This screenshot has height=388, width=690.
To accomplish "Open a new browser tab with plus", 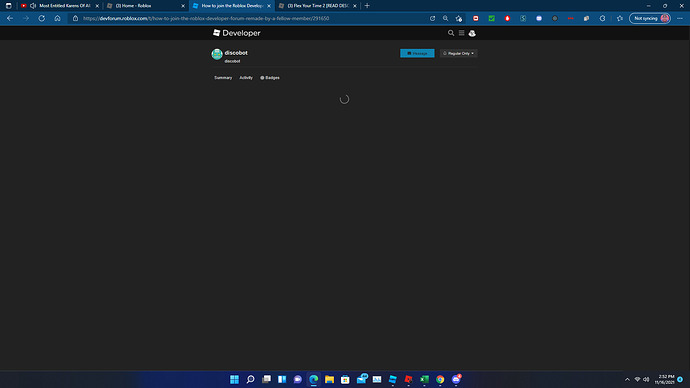I will pyautogui.click(x=367, y=6).
